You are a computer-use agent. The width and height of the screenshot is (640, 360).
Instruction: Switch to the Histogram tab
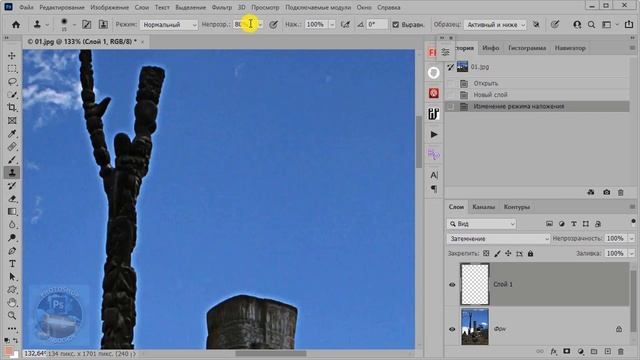(527, 48)
